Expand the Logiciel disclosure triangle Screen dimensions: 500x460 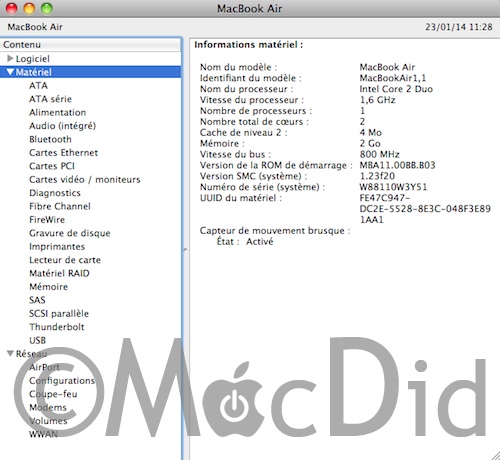coord(10,59)
